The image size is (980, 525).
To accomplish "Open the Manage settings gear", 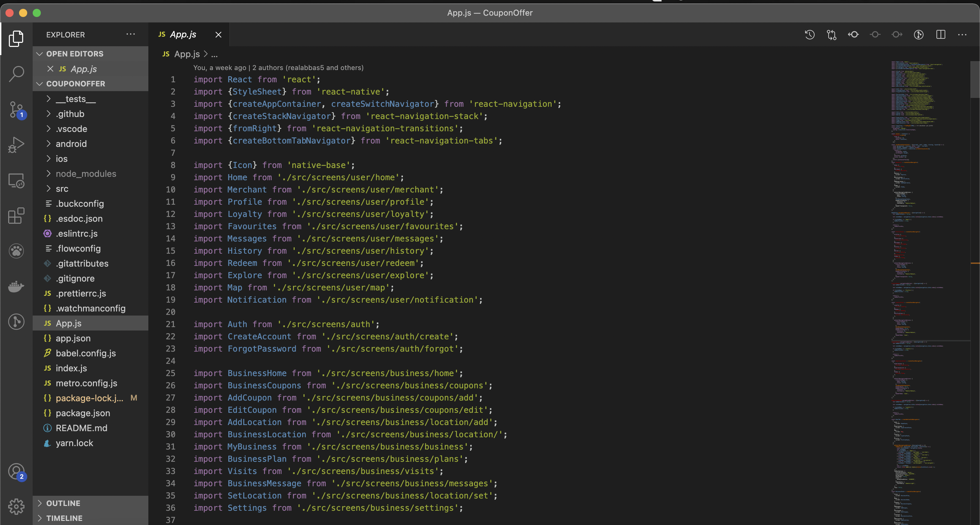I will 16,506.
